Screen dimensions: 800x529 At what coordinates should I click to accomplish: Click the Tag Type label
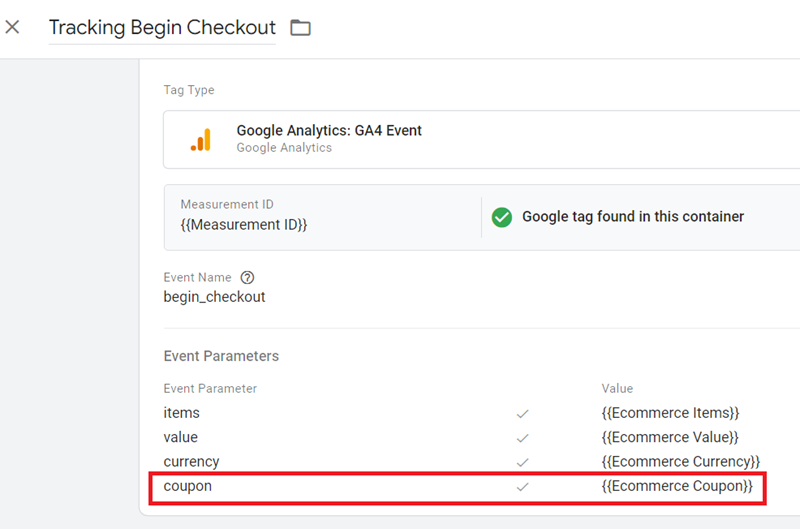click(x=189, y=90)
